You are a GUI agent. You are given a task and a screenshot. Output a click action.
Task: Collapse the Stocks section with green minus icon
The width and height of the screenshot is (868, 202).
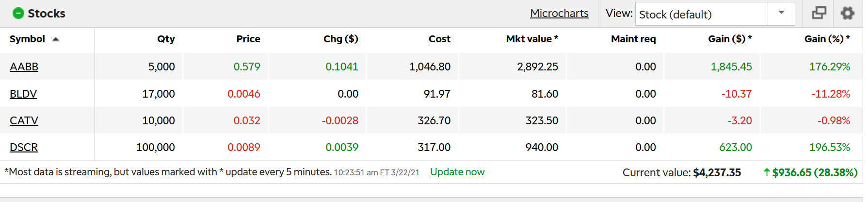(x=18, y=13)
